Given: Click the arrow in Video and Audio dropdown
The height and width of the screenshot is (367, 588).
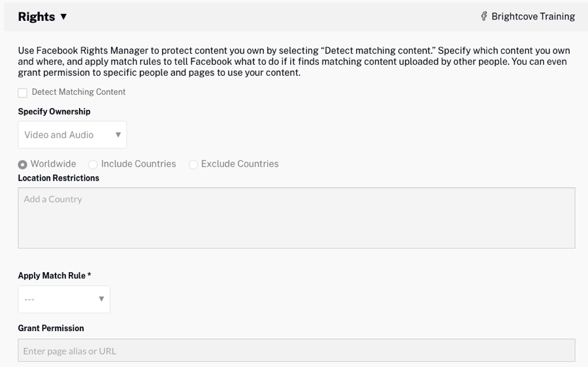Looking at the screenshot, I should point(118,135).
